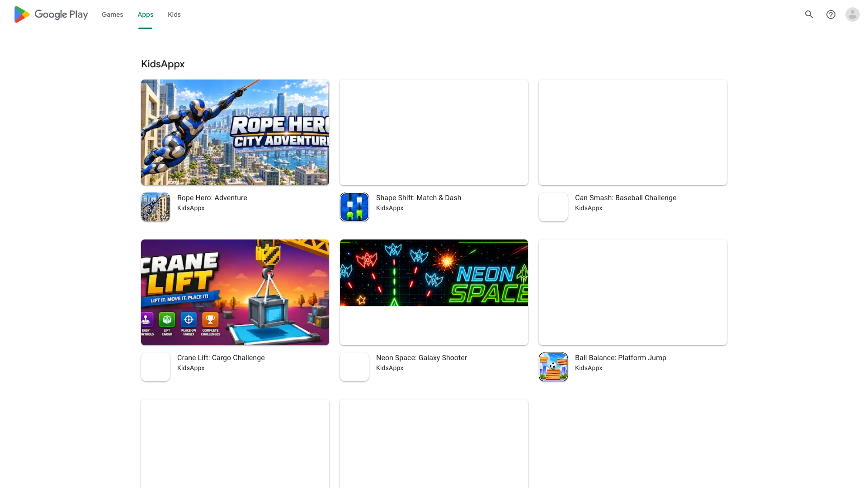Click the Google Play logo

coord(51,14)
